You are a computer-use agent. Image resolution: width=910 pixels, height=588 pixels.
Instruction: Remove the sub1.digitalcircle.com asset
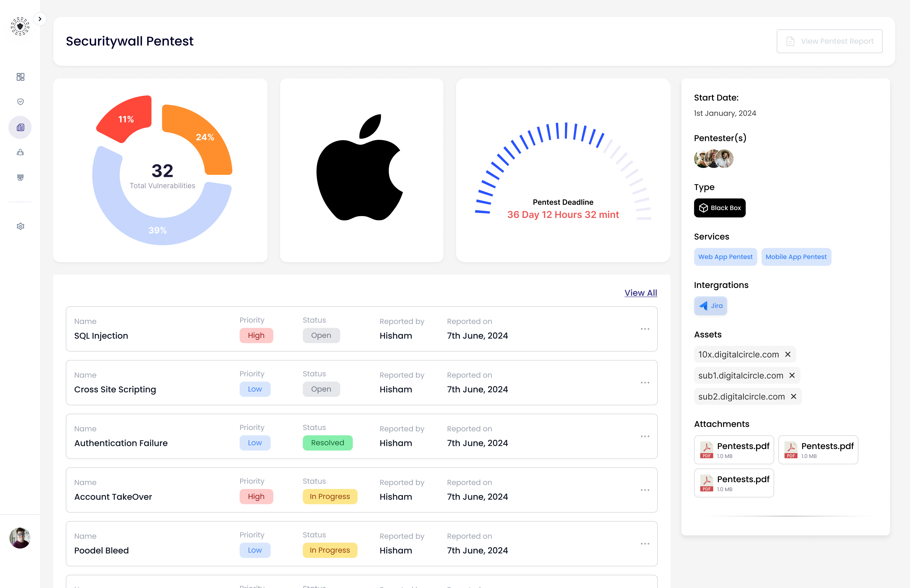792,375
